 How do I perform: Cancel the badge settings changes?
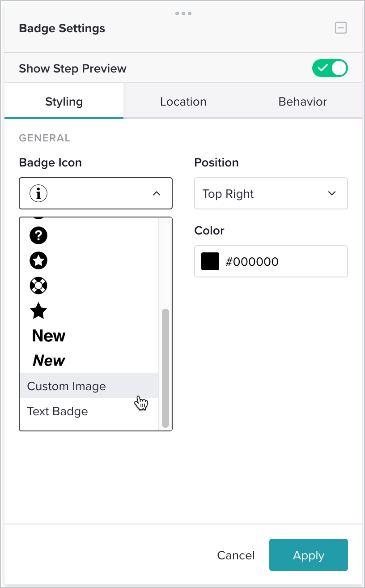(x=236, y=555)
